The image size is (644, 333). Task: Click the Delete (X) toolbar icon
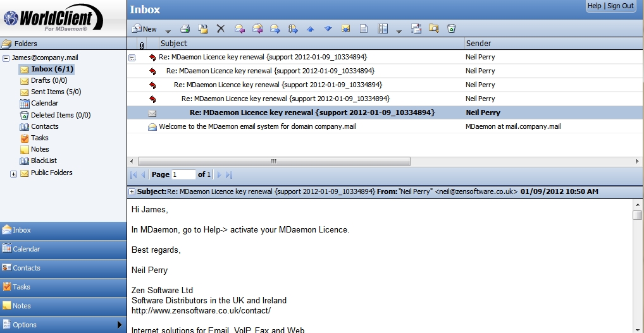tap(221, 28)
